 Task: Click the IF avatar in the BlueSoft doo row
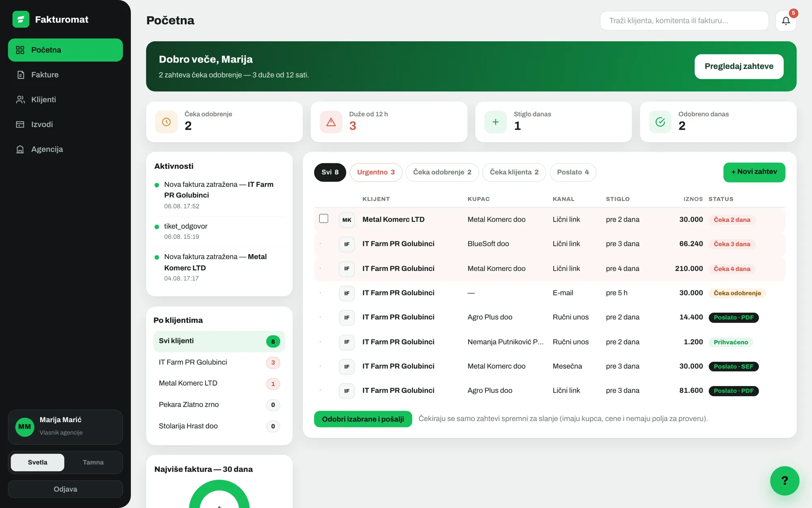[347, 244]
